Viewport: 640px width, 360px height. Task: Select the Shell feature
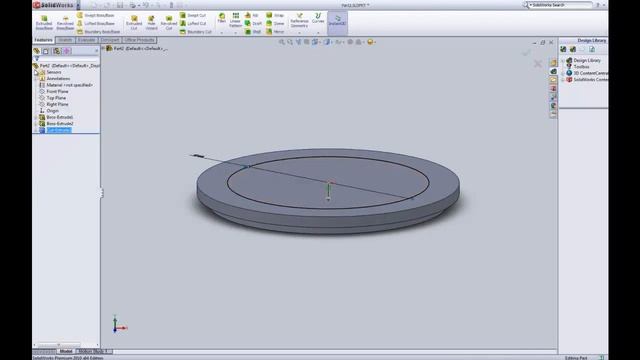point(253,31)
